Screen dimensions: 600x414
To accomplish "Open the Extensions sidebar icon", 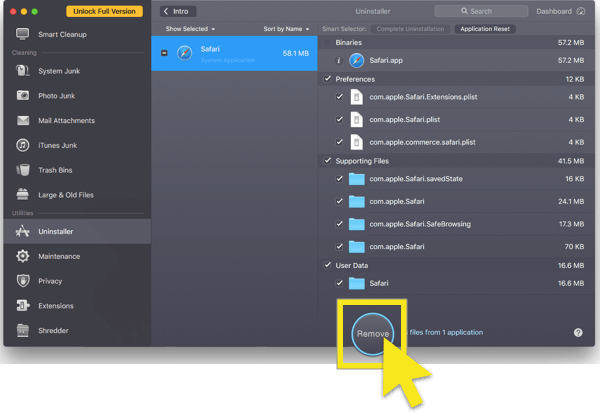I will pyautogui.click(x=23, y=306).
